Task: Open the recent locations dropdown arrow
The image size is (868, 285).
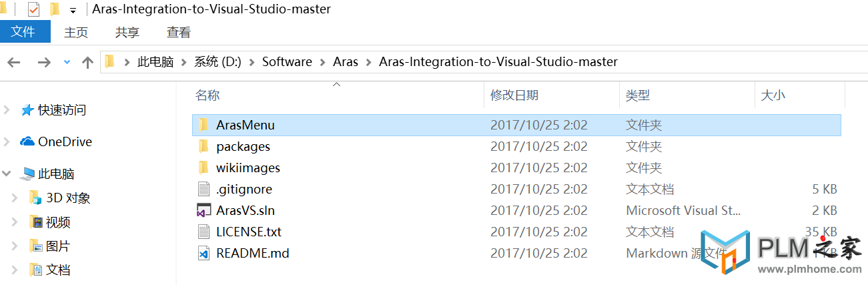Action: [66, 62]
